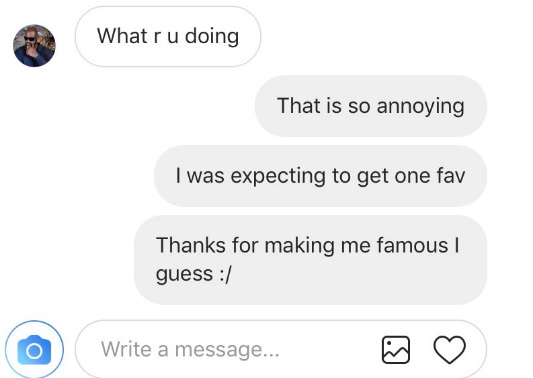Select the 'I was expecting to get one fav' message
Image resolution: width=533 pixels, height=378 pixels.
click(320, 176)
